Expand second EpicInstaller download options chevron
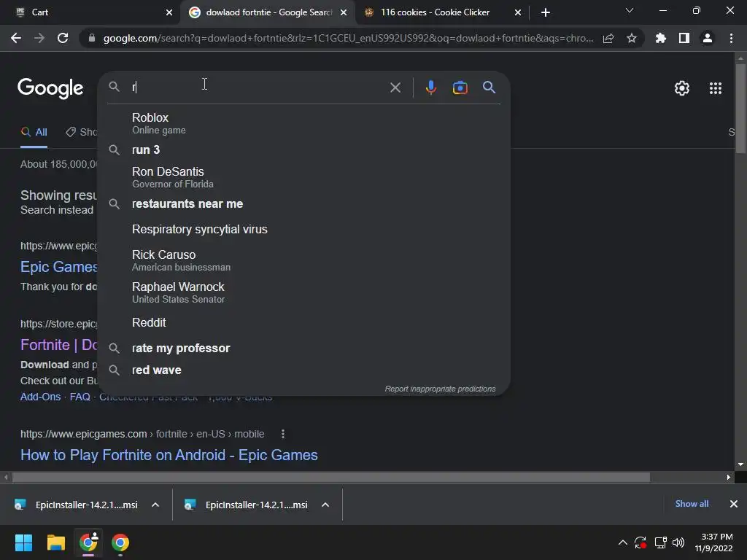Image resolution: width=747 pixels, height=560 pixels. click(x=325, y=505)
